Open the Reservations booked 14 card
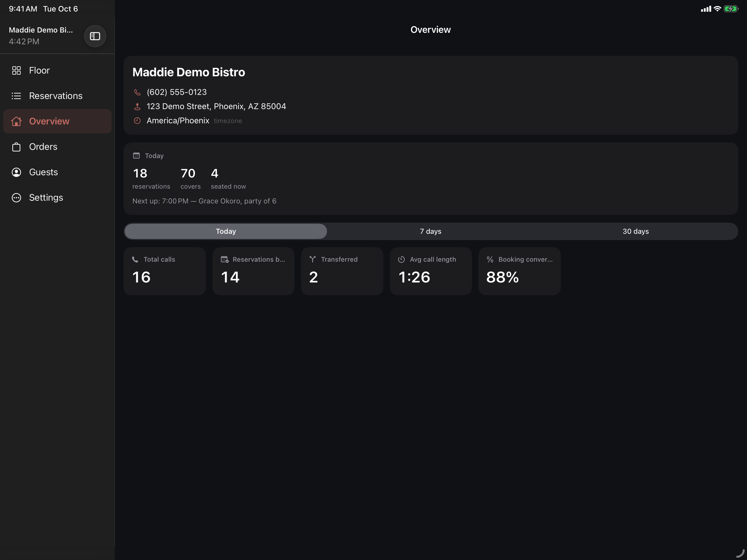Image resolution: width=747 pixels, height=560 pixels. 253,271
